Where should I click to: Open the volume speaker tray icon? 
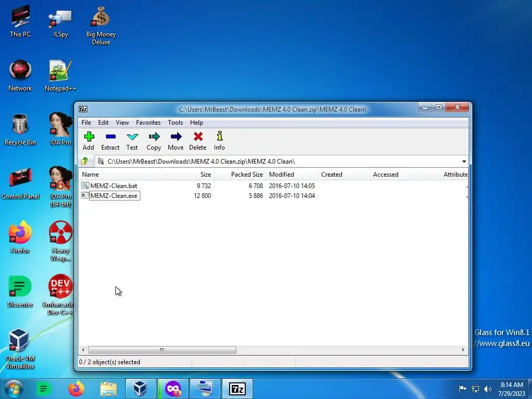(488, 389)
